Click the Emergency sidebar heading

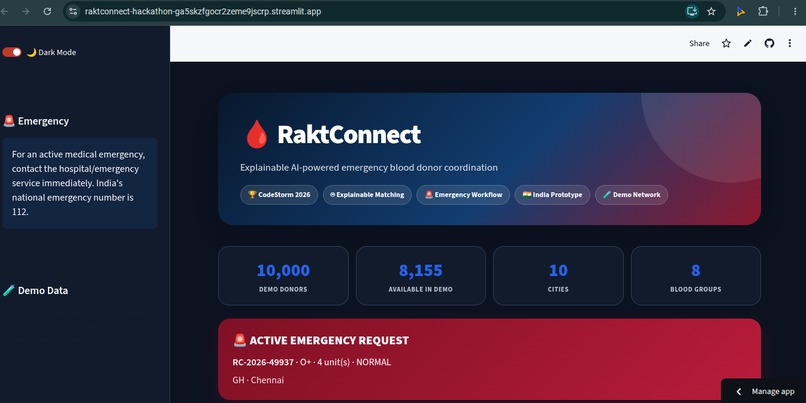(x=43, y=121)
